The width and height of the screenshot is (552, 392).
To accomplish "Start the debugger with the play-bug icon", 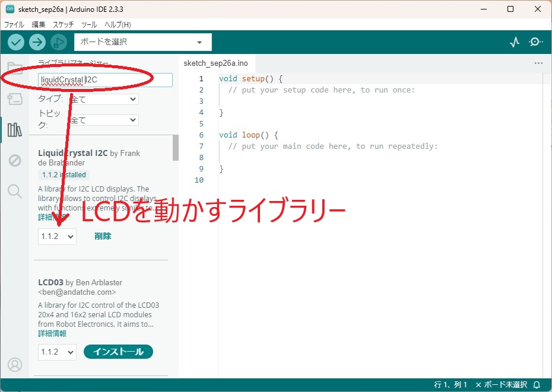I will 58,42.
